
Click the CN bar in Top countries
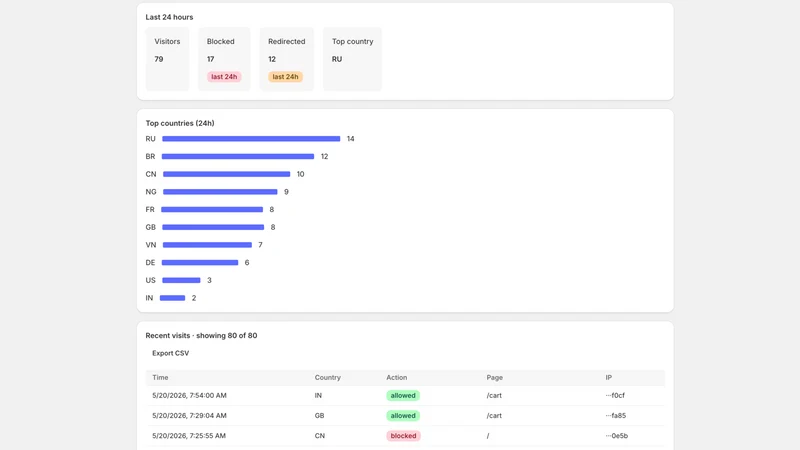227,174
